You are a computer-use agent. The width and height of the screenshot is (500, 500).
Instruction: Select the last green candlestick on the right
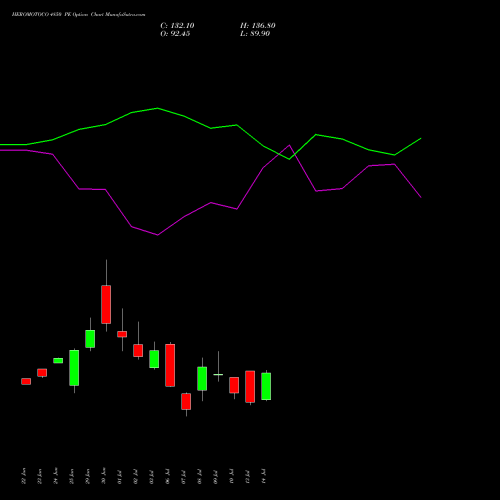(x=266, y=386)
